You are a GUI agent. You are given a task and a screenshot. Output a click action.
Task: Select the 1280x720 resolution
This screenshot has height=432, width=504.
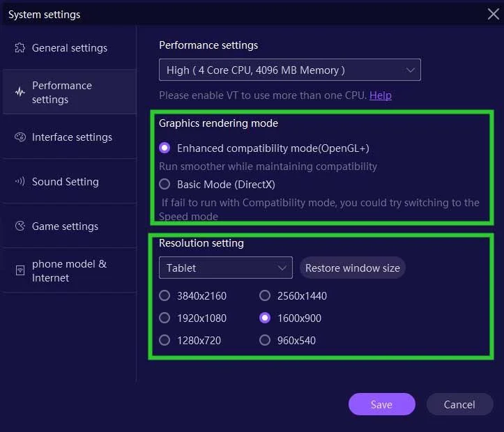tap(165, 340)
